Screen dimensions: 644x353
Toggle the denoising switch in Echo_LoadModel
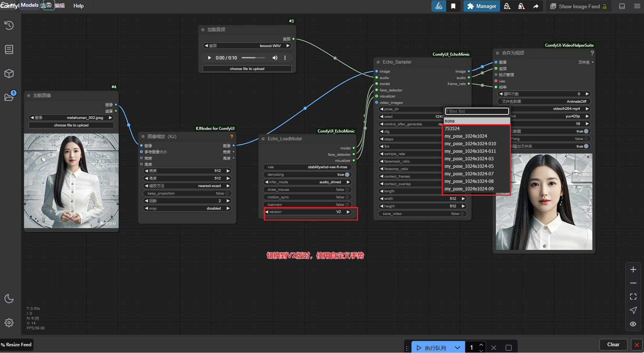coord(347,175)
